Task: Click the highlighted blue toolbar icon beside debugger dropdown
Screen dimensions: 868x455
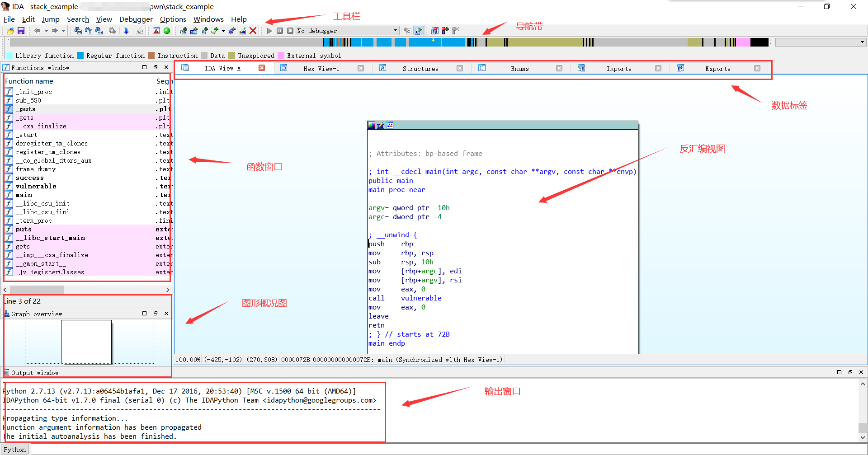Action: point(418,31)
